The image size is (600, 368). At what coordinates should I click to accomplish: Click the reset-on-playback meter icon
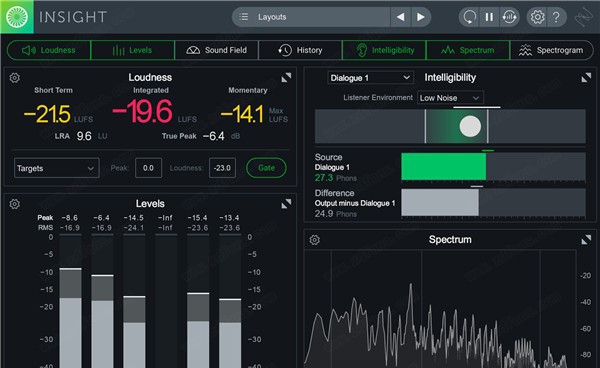(509, 17)
